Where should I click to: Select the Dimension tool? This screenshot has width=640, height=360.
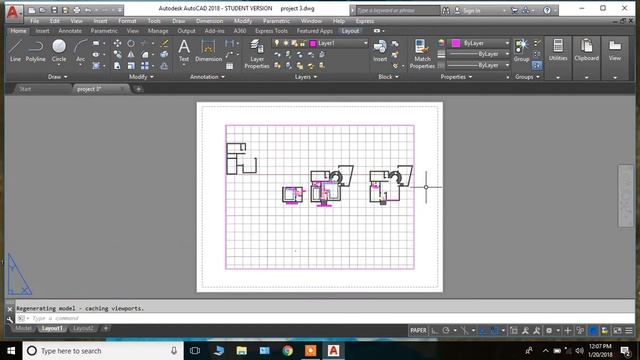pos(208,50)
